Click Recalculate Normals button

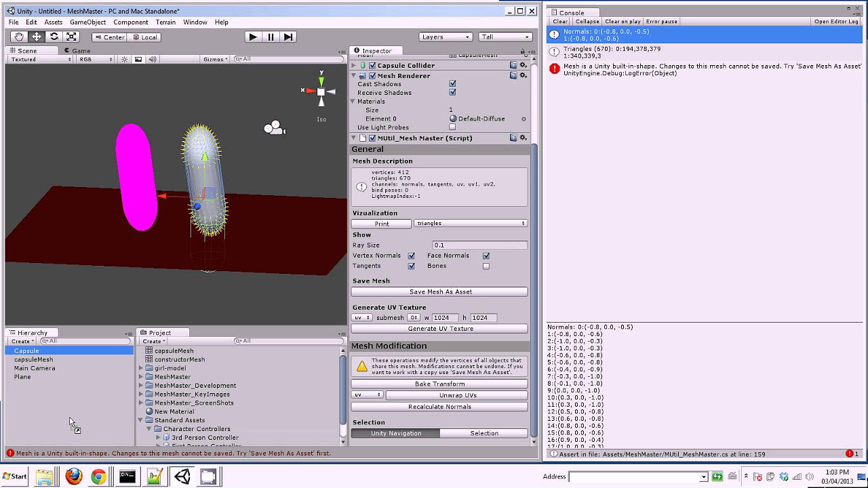pyautogui.click(x=439, y=407)
